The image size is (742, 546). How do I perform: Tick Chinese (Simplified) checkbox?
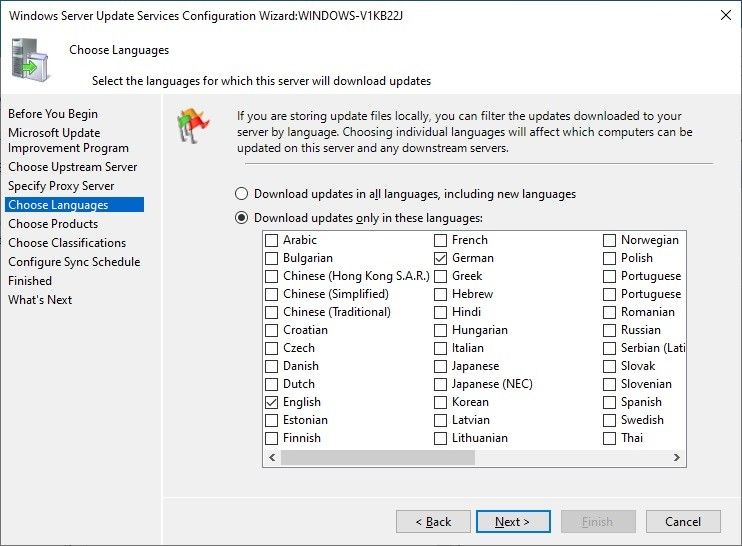click(272, 294)
